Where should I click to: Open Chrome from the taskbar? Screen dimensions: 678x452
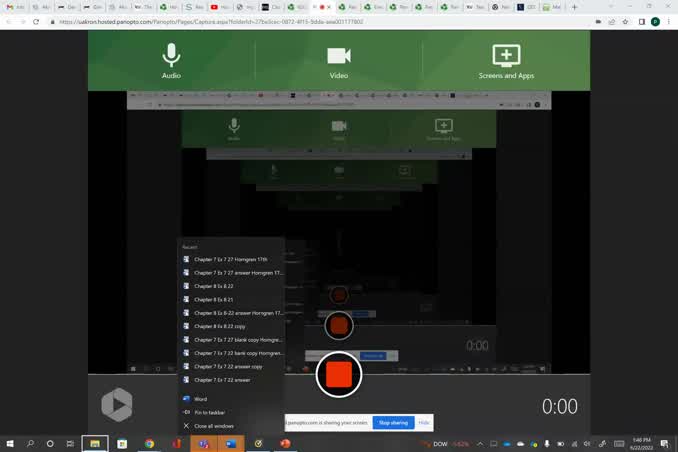[149, 443]
